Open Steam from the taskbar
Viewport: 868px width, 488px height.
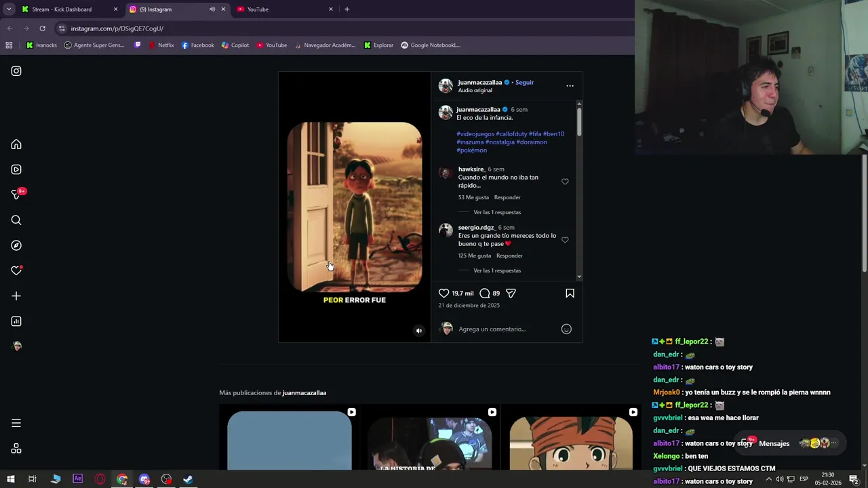point(189,479)
